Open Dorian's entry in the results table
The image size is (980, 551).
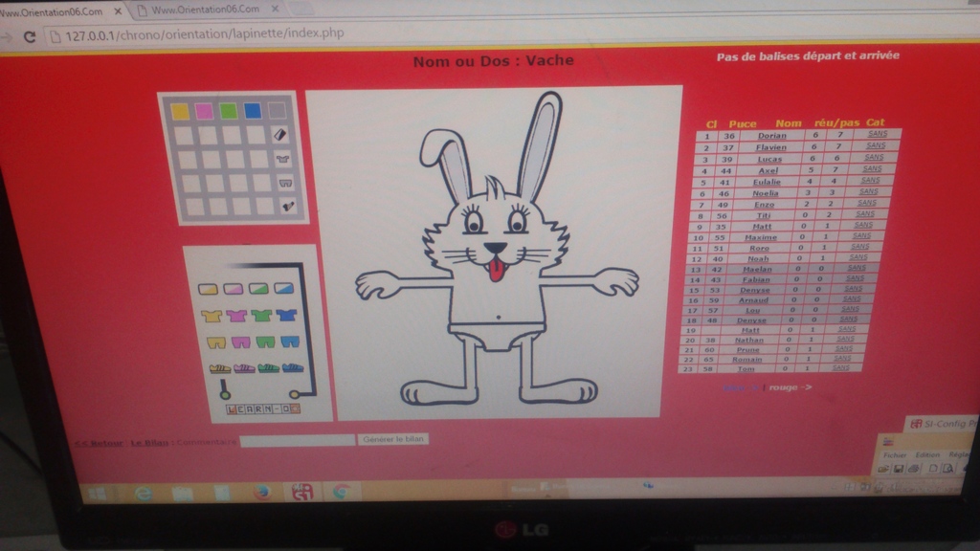click(x=770, y=136)
